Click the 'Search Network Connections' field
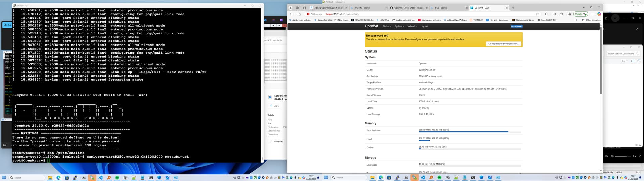Screen dimensions: 644x181 (623, 54)
